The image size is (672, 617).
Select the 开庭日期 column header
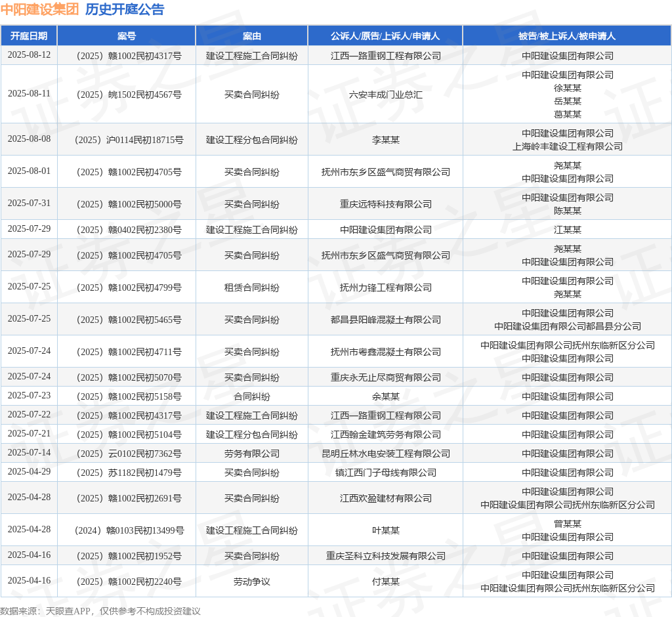29,36
